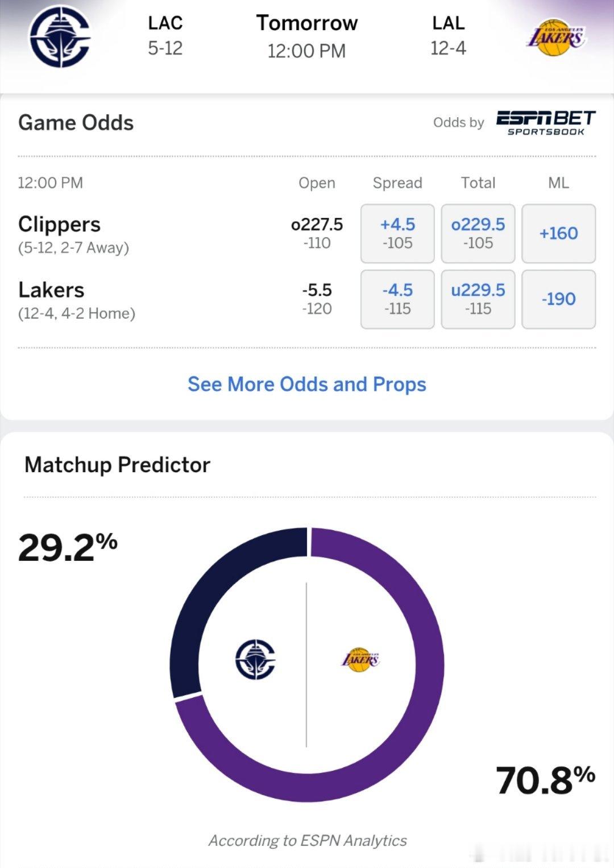Tap the Clippers logo in the header

(x=60, y=37)
